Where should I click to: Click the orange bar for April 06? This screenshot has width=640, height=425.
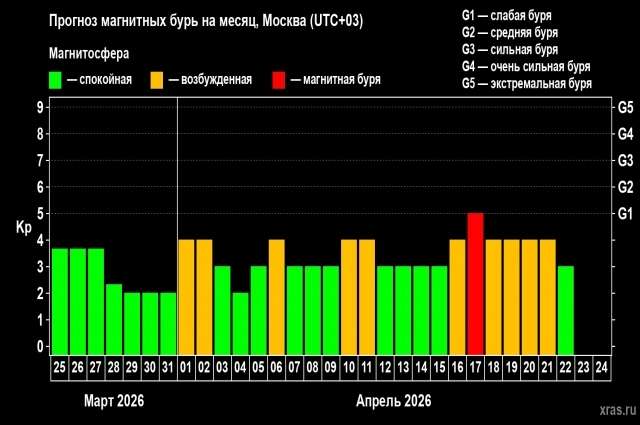[277, 296]
